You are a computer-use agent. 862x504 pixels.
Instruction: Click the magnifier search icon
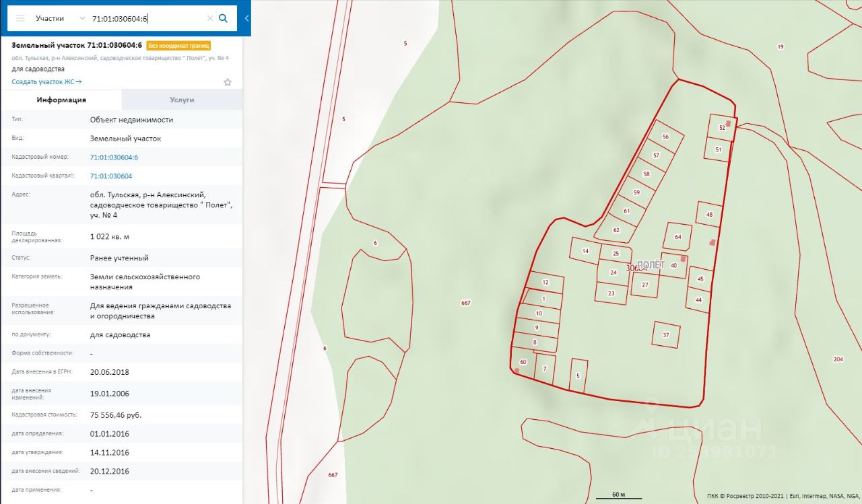[224, 18]
